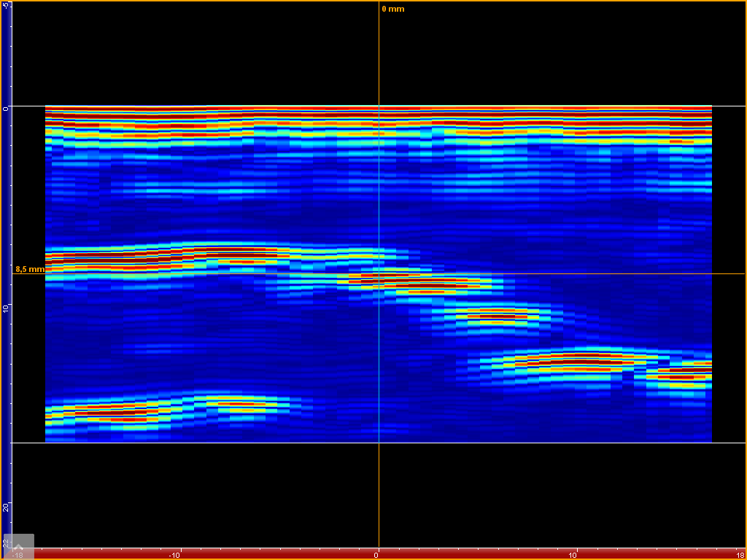The width and height of the screenshot is (747, 560).
Task: Grab the vertical cursor line below "0 mm" label
Action: click(x=379, y=58)
